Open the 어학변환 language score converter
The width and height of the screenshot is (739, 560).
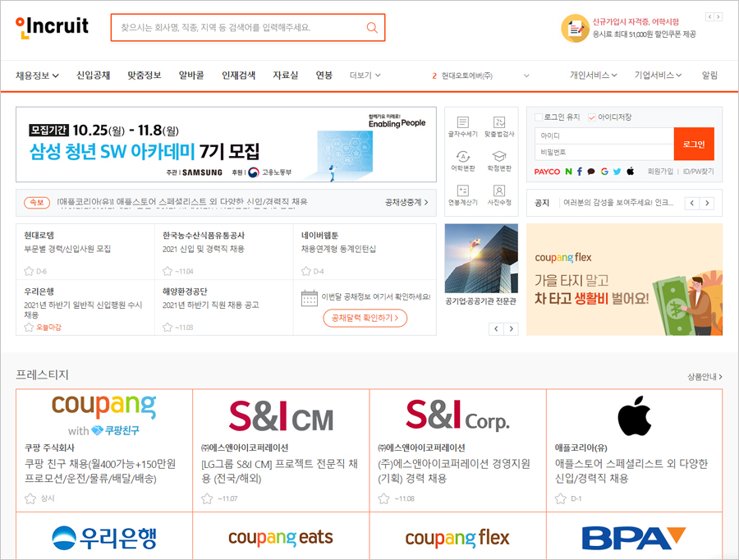(463, 161)
